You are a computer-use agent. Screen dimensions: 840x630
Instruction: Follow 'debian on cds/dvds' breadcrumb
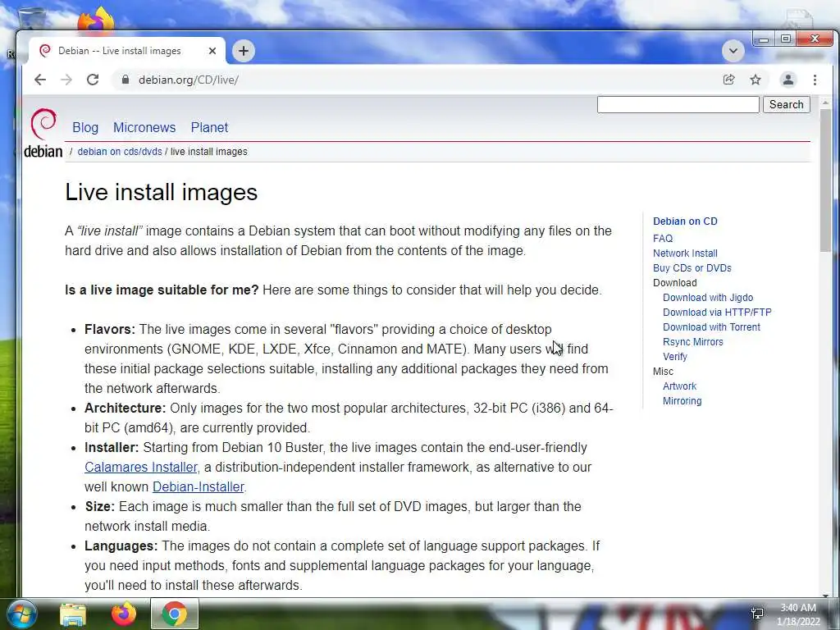(x=120, y=152)
